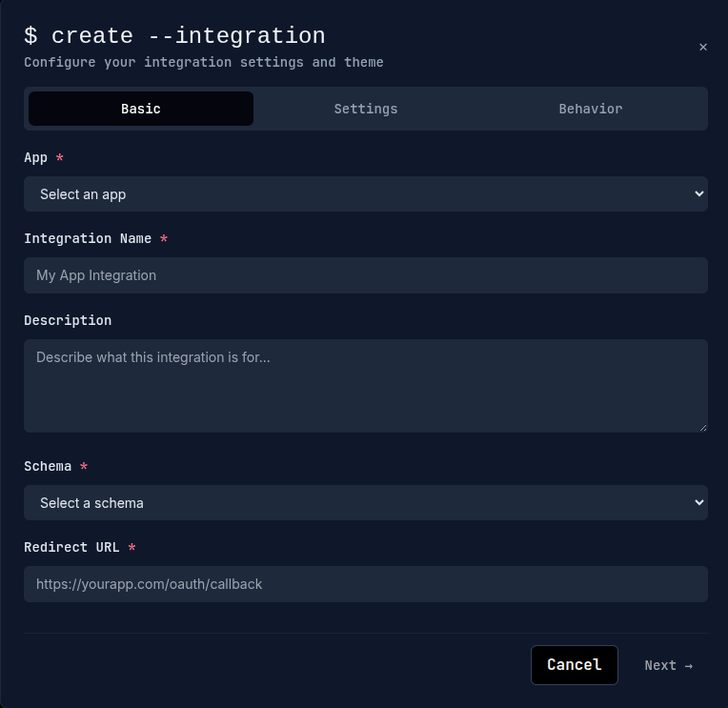Click the Next arrow button
Screen dimensions: 728x708
click(x=668, y=665)
